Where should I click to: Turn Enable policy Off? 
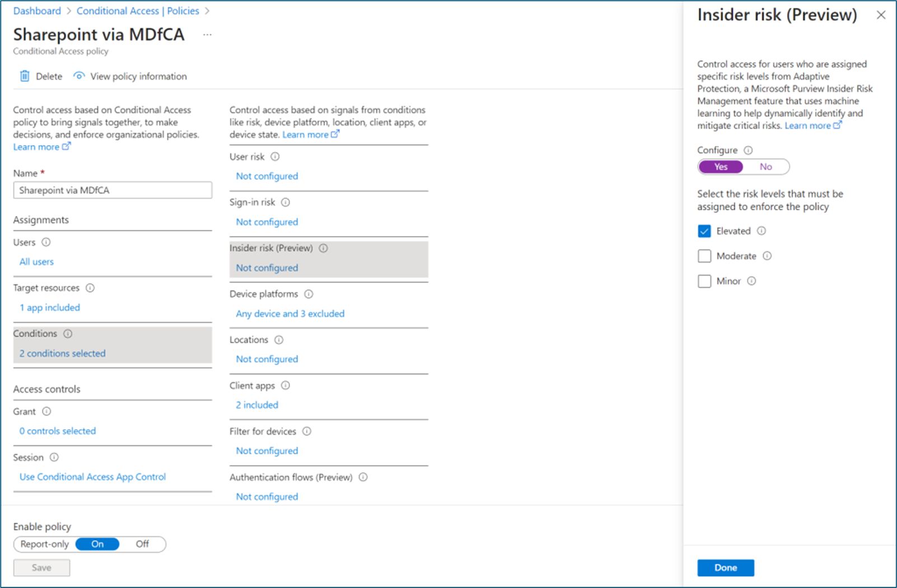[x=142, y=544]
